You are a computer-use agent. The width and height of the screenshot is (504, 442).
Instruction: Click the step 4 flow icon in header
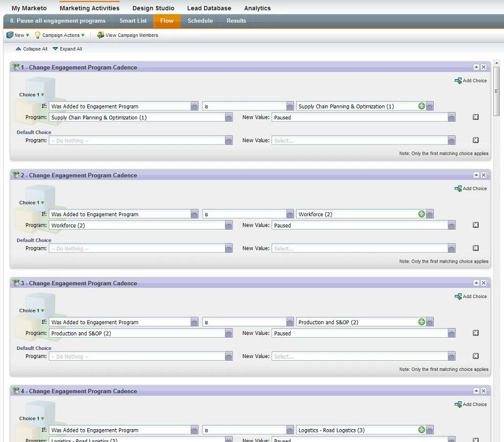click(16, 391)
